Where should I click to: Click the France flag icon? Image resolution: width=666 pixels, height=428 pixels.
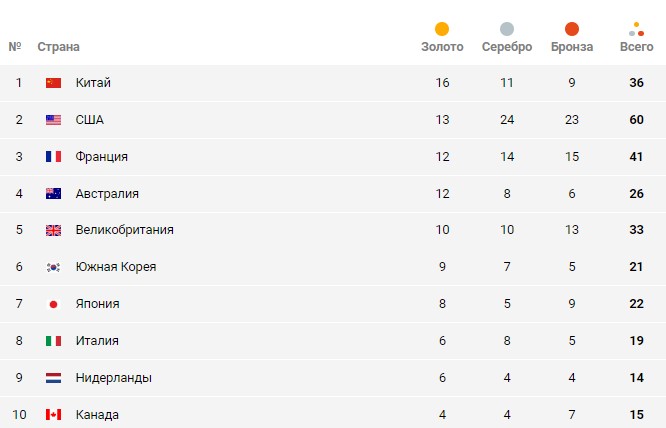click(54, 157)
